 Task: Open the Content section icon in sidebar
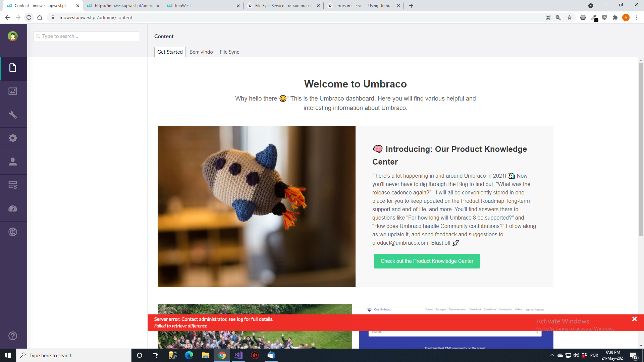(x=13, y=68)
